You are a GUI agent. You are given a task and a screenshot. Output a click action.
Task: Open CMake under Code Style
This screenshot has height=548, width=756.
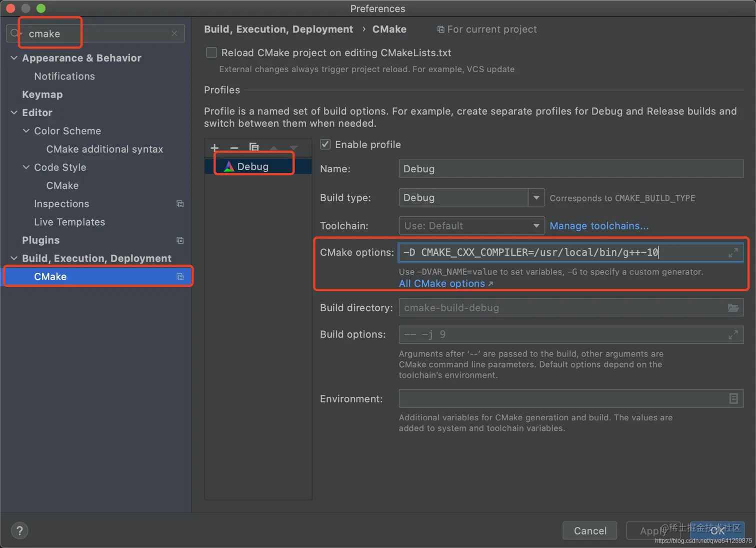[x=62, y=186]
